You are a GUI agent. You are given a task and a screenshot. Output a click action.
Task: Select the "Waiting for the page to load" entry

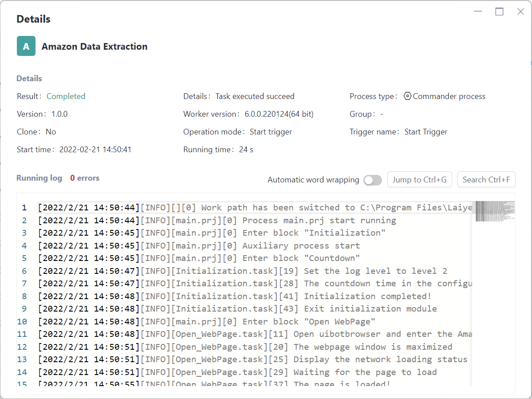(x=365, y=372)
